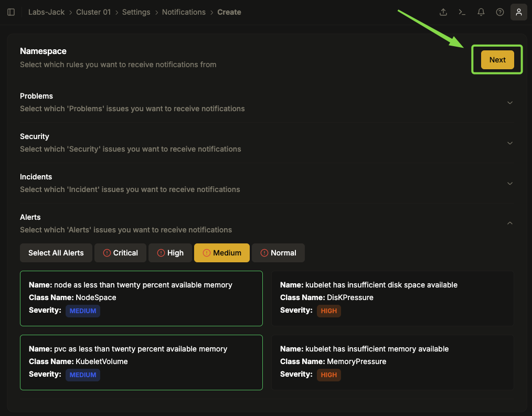Image resolution: width=532 pixels, height=416 pixels.
Task: Click 'kubelet has insufficient disk space available' text
Action: (x=381, y=285)
